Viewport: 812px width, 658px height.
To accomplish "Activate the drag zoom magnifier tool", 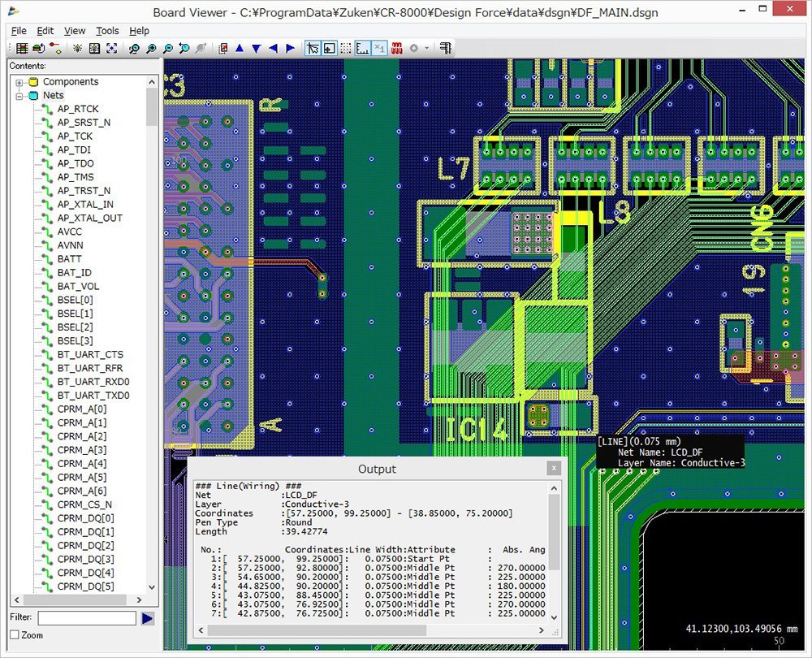I will 134,48.
